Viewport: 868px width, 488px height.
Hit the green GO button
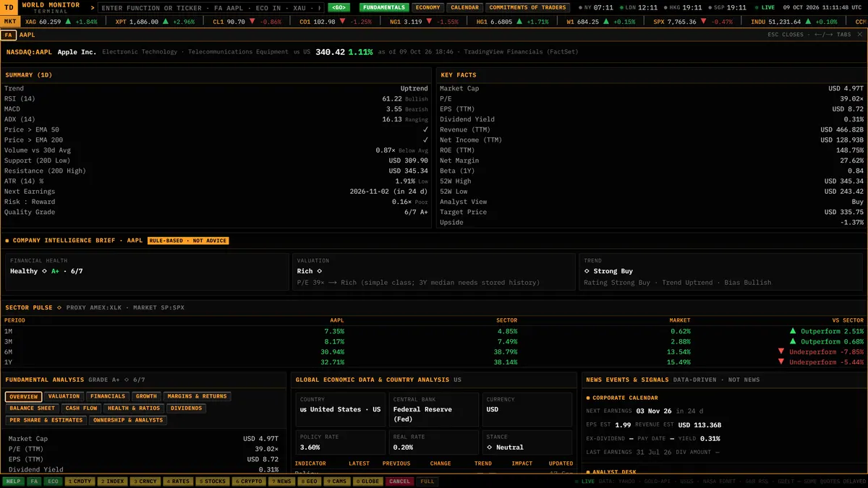[x=338, y=8]
